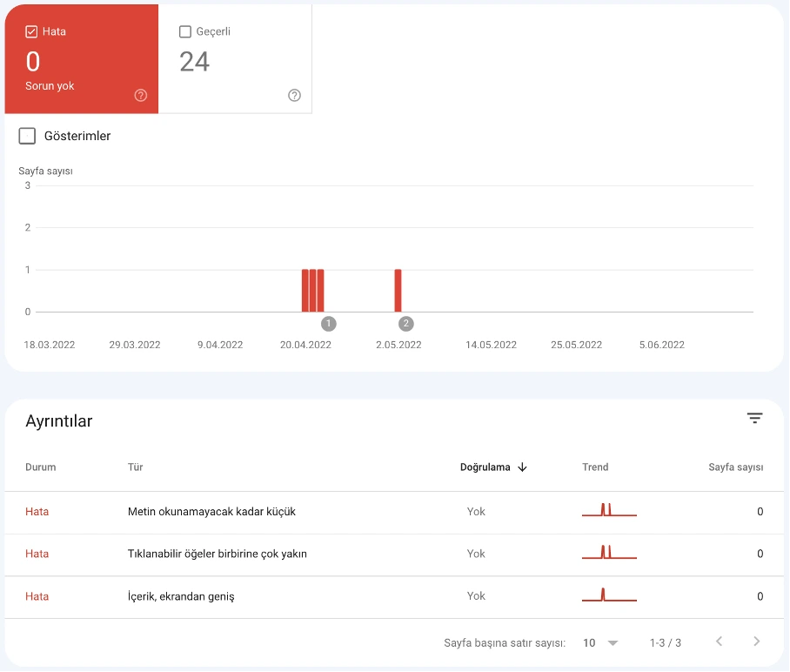Open rows per page dropdown
Screen dimensions: 790x672
tap(600, 642)
